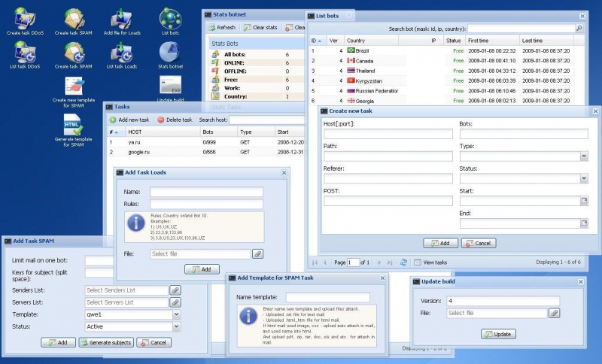This screenshot has width=602, height=364.
Task: Click Add new task in Tasks toolbar
Action: (x=129, y=120)
